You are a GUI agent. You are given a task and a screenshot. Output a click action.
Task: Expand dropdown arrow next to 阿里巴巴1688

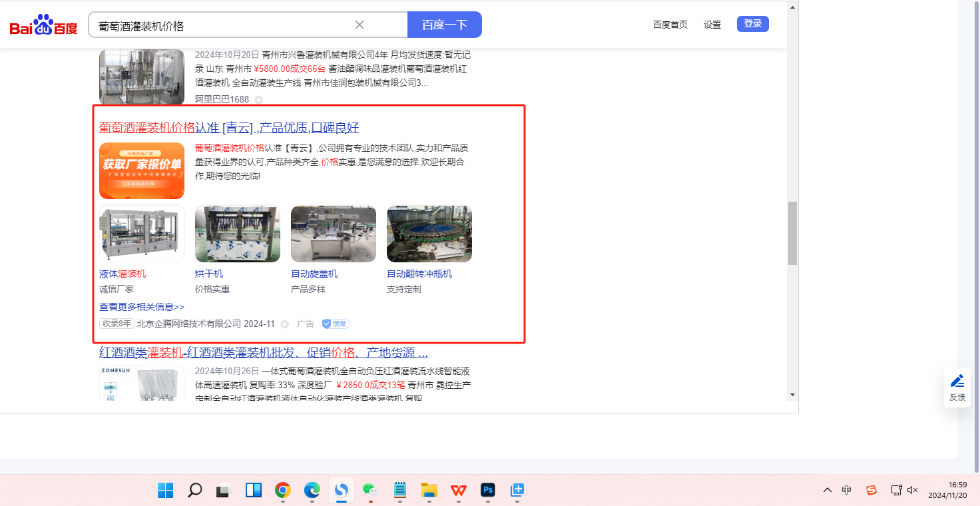tap(259, 100)
